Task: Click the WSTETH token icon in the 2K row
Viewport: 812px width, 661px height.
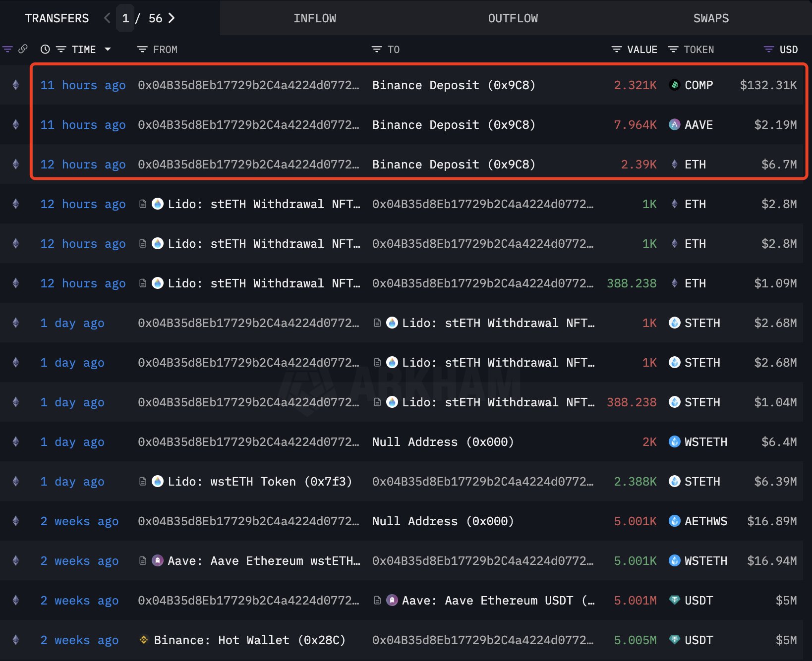Action: 674,442
